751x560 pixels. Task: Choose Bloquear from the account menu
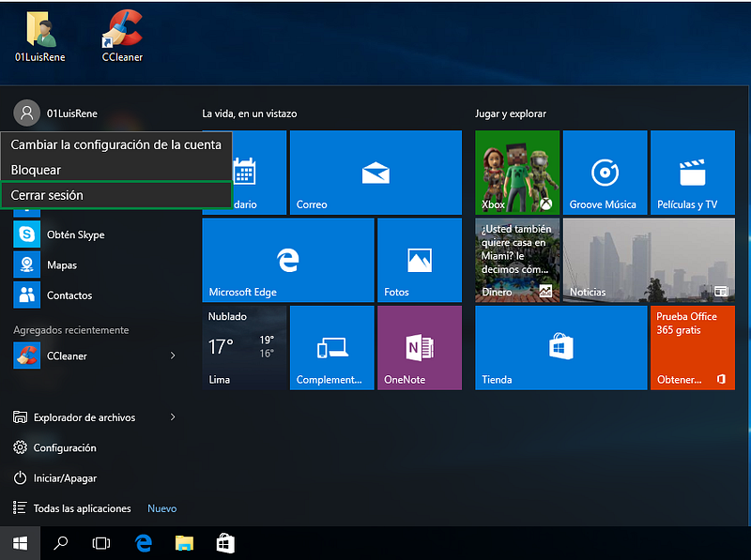(x=116, y=170)
